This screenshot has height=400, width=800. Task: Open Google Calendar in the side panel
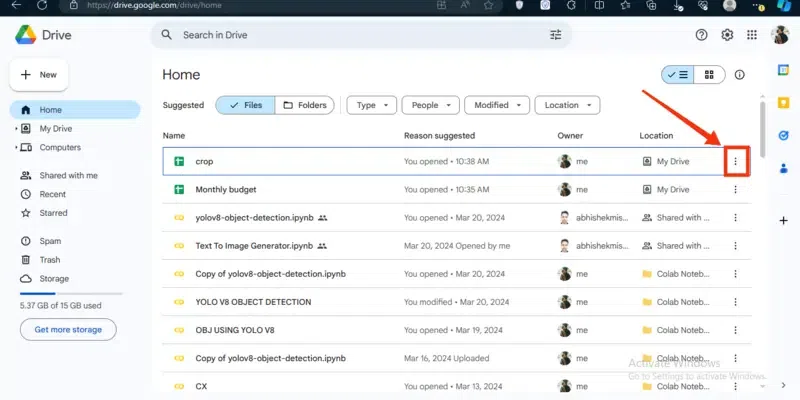pos(783,70)
